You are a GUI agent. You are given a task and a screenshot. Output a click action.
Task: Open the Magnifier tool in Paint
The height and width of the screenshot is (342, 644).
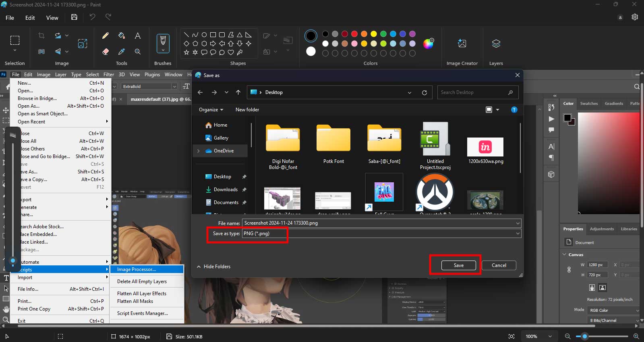pos(138,52)
